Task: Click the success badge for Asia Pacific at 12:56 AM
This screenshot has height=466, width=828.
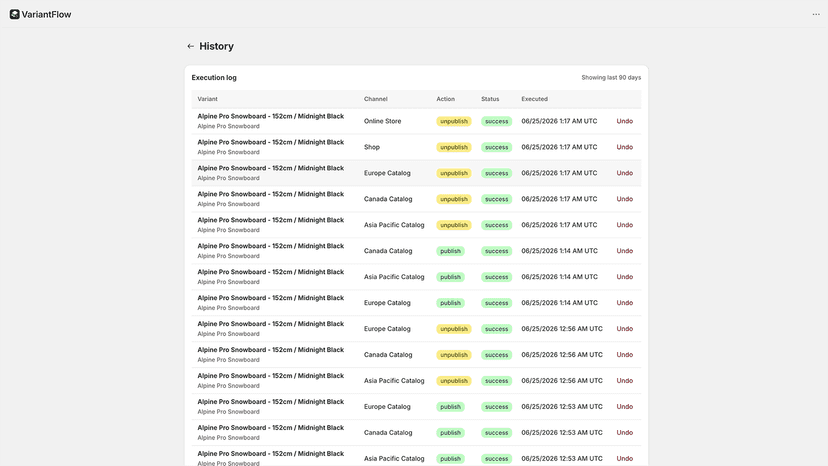Action: click(x=496, y=380)
